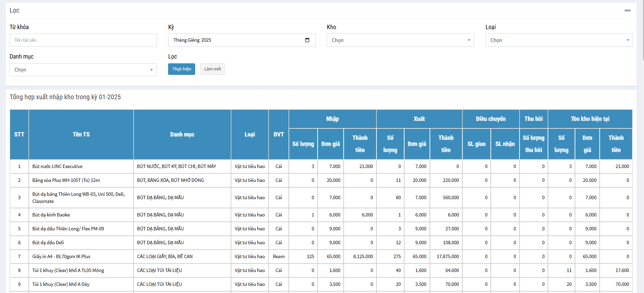Open the Kho dropdown
The image size is (644, 293).
coord(400,40)
